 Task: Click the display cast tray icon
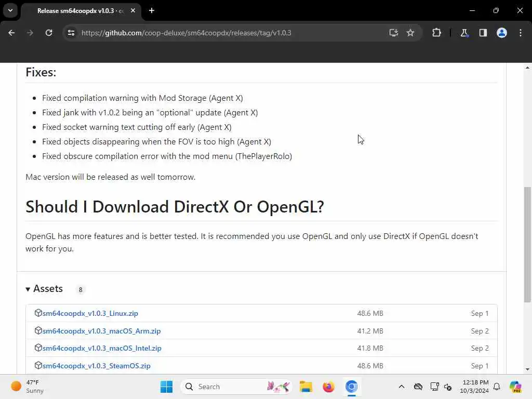coord(434,387)
